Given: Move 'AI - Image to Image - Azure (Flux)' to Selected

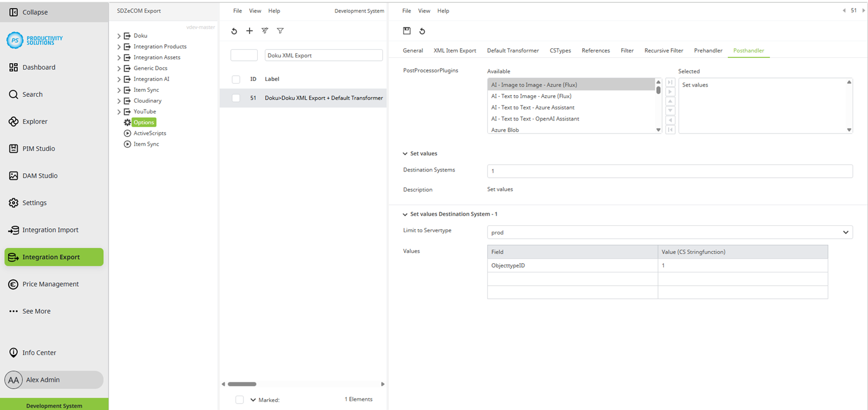Looking at the screenshot, I should point(670,92).
